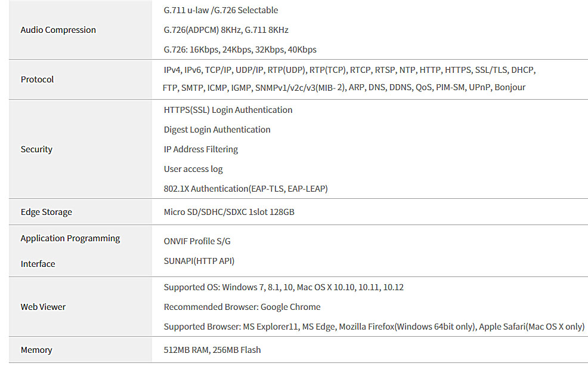Screen dimensions: 588x366
Task: Select the Protocol row label
Action: pos(37,79)
